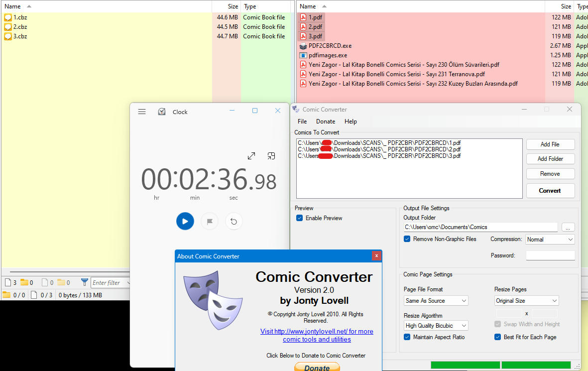This screenshot has height=371, width=588.
Task: Open the File menu in Comic Converter
Action: point(302,122)
